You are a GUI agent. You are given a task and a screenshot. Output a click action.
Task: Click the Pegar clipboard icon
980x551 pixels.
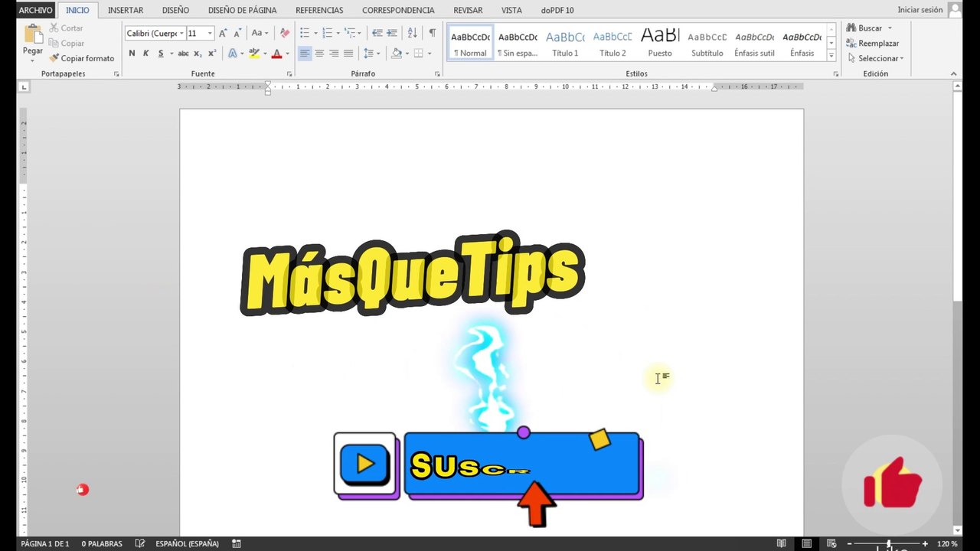point(33,34)
